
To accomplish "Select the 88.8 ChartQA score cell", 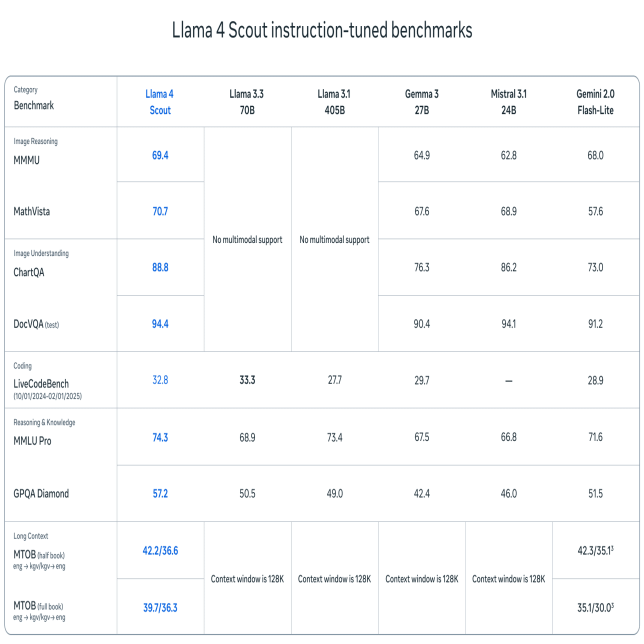I will point(160,267).
